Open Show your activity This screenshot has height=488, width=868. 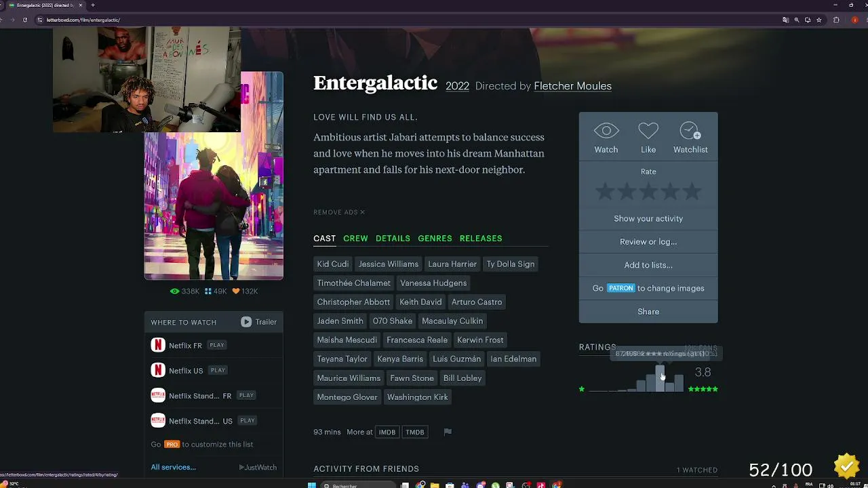point(648,218)
